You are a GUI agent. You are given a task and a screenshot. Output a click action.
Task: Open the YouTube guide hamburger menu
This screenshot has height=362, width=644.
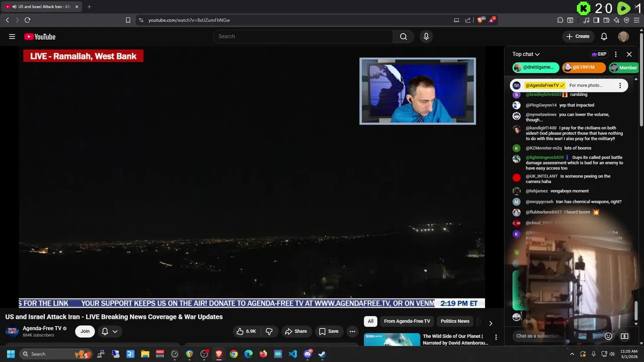[12, 36]
